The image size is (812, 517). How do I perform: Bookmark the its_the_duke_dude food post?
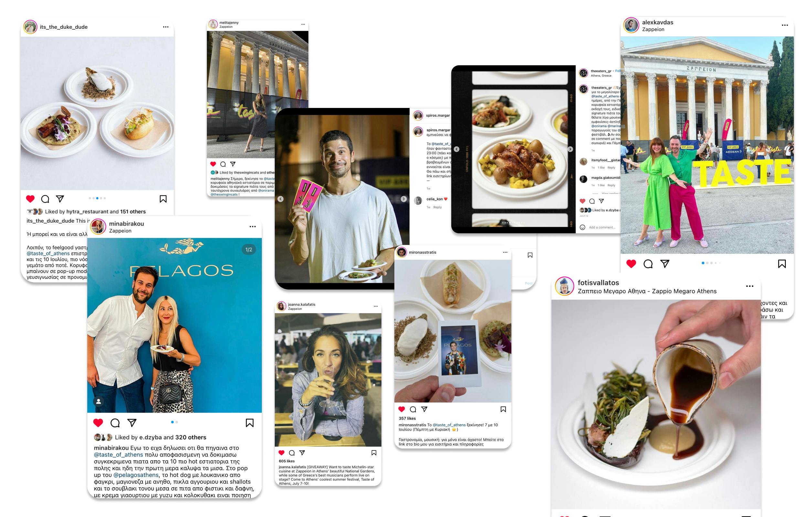click(163, 199)
